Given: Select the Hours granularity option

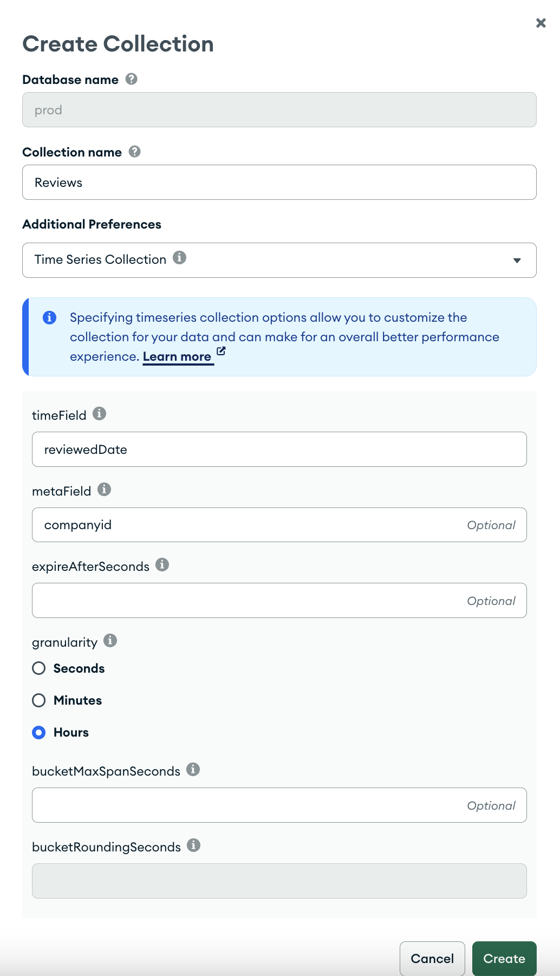Looking at the screenshot, I should pos(38,732).
